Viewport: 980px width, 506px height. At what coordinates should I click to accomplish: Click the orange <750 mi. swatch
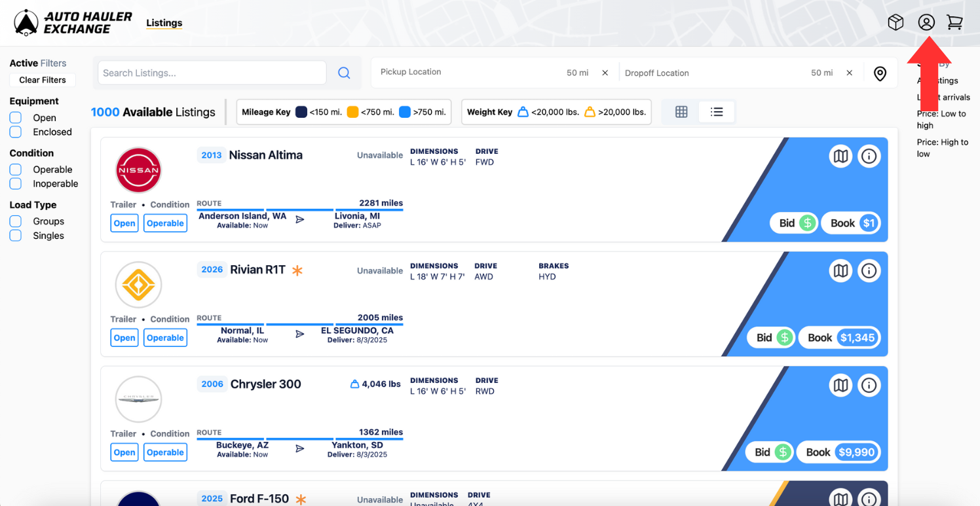coord(352,112)
